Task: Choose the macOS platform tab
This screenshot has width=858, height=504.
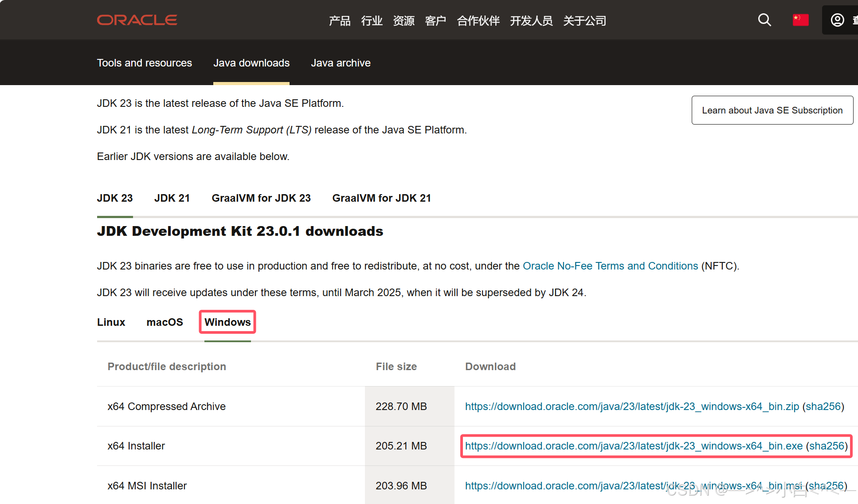Action: 165,322
